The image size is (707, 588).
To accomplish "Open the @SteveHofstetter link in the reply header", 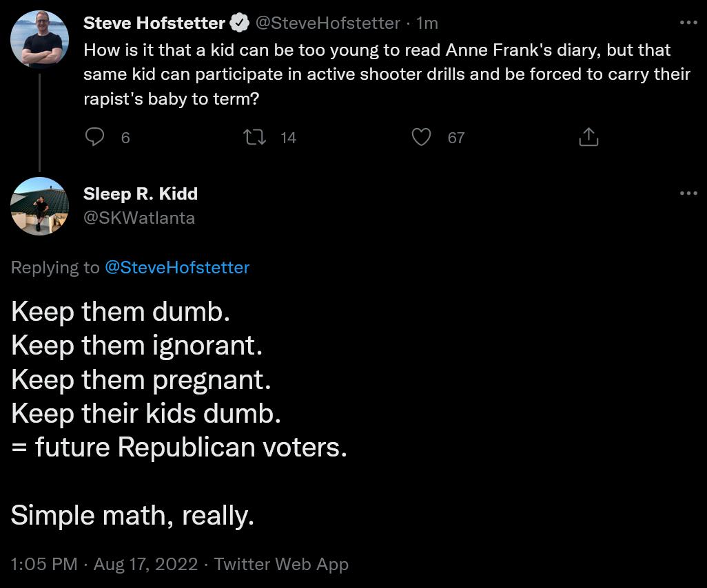I will point(177,267).
